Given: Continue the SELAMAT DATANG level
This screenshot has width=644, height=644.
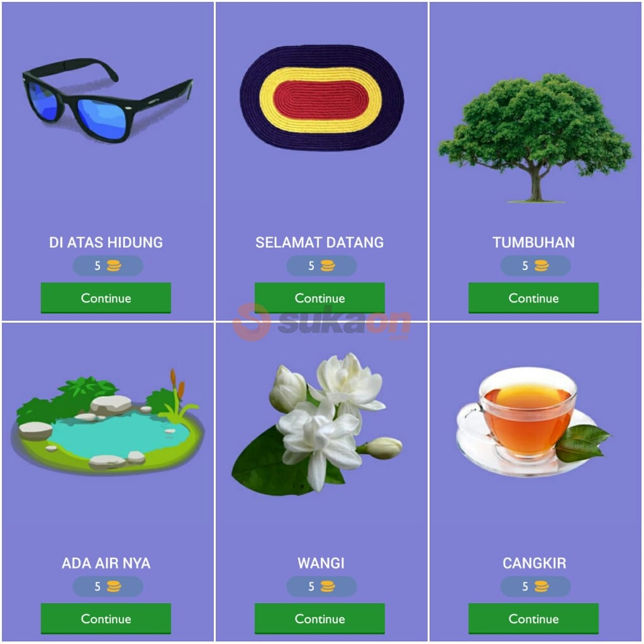Looking at the screenshot, I should point(319,297).
